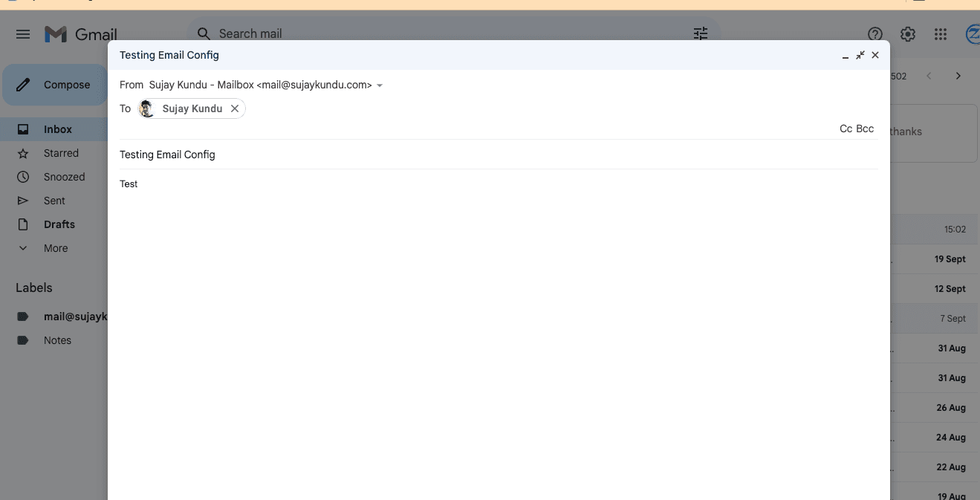
Task: Open the Notes label
Action: pos(57,340)
